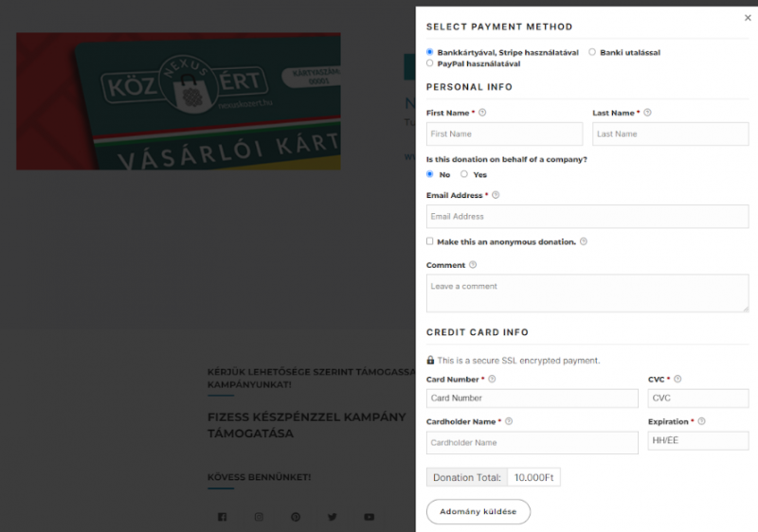Click the Card Number input field
Viewport: 758px width, 532px height.
tap(532, 399)
